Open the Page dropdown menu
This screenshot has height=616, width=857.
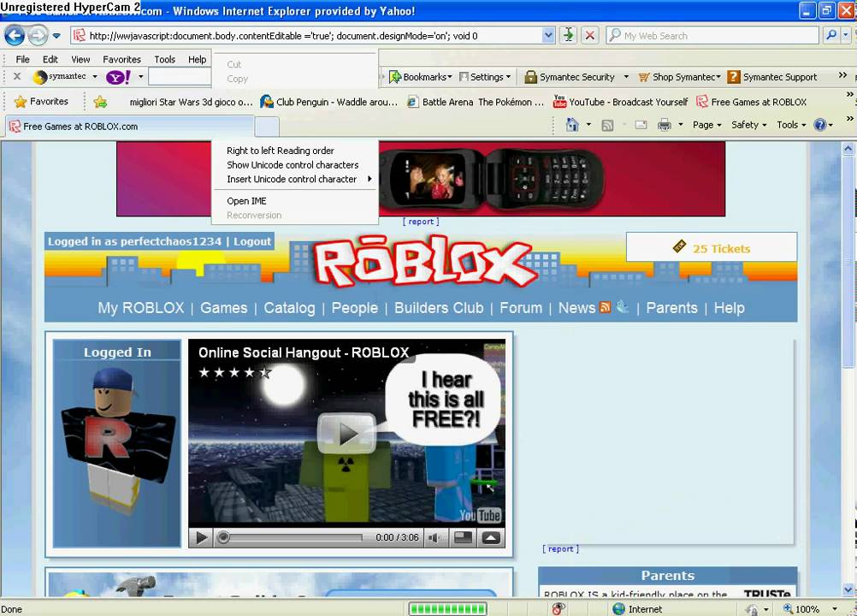pos(706,125)
